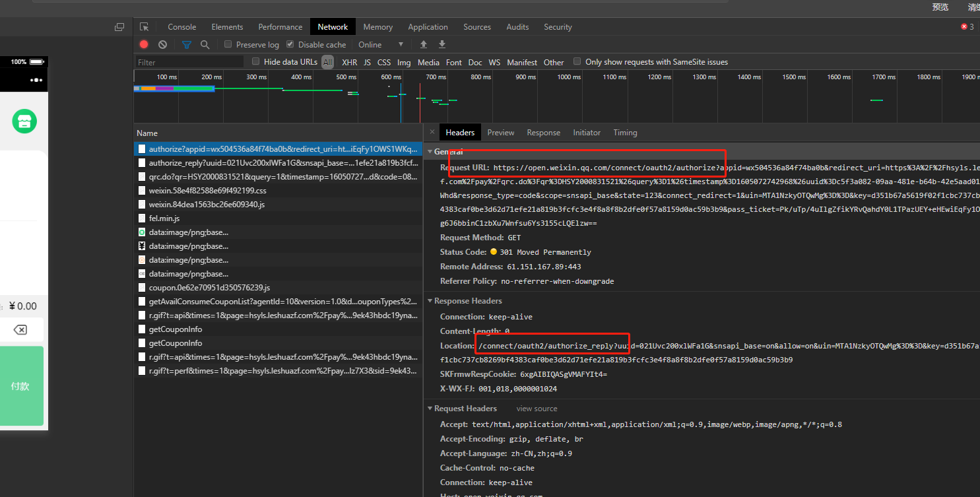Click the yen image icon of the data:image row

[x=142, y=246]
